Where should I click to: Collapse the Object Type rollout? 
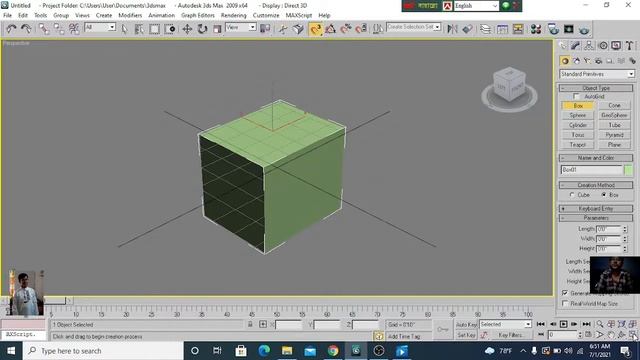point(596,88)
